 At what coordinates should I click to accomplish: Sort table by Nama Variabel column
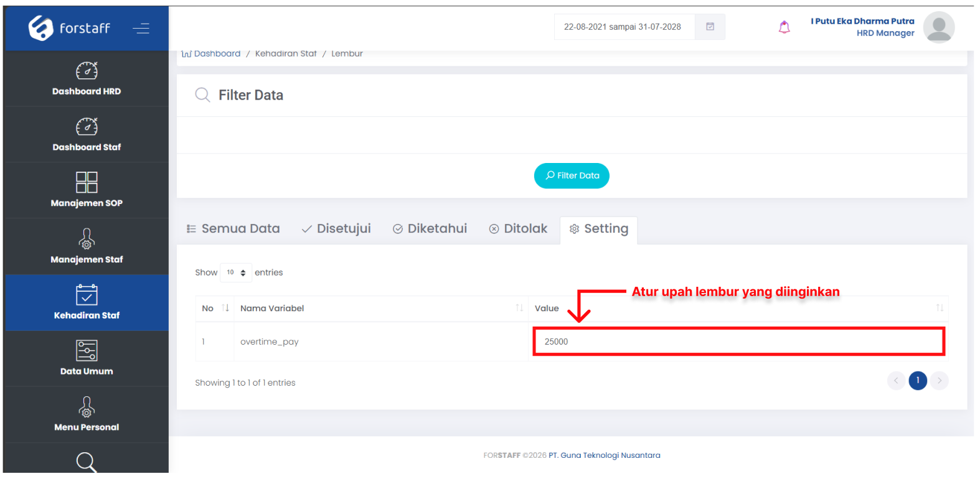(x=381, y=309)
